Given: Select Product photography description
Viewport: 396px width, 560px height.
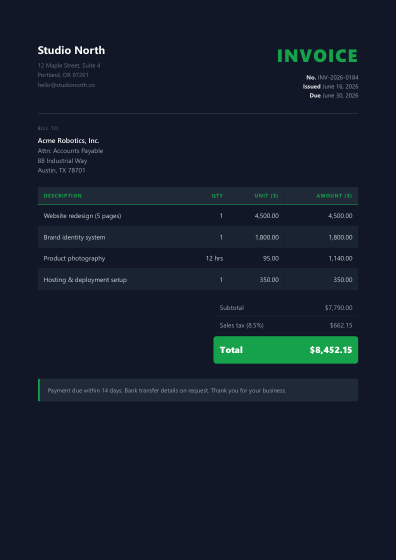Looking at the screenshot, I should [74, 259].
